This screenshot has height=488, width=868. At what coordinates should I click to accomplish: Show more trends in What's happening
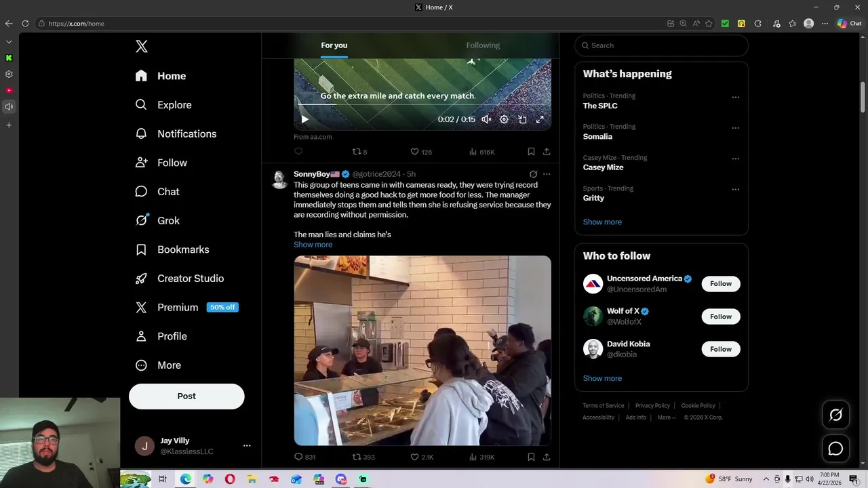click(x=602, y=222)
